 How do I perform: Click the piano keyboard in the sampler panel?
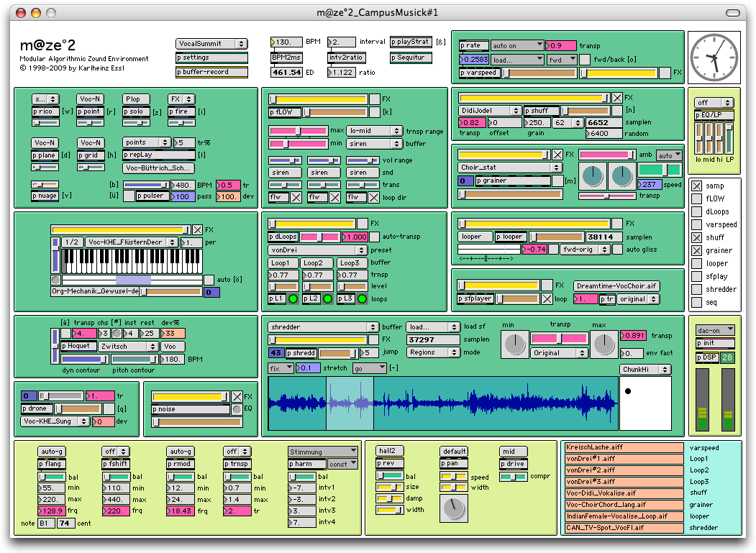click(x=132, y=262)
